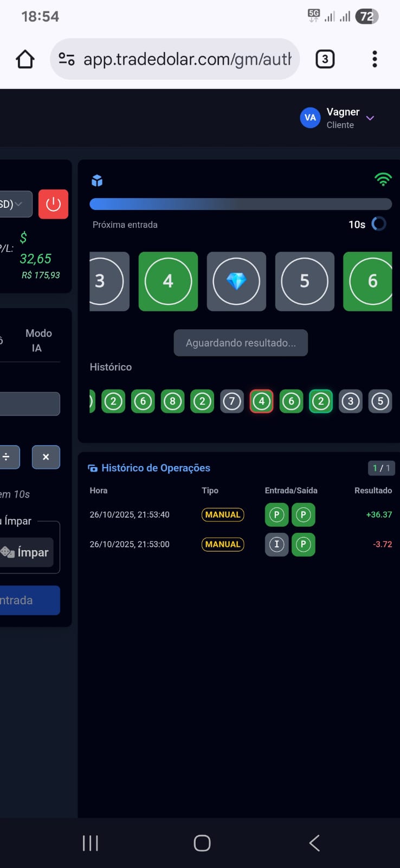Click the Resultado column header
Screen dimensions: 400x868
click(373, 490)
